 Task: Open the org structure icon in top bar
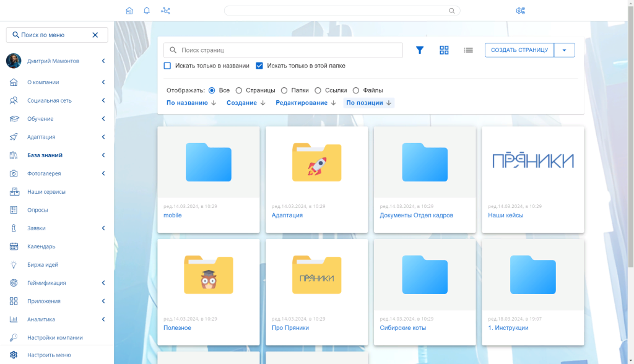pos(165,11)
